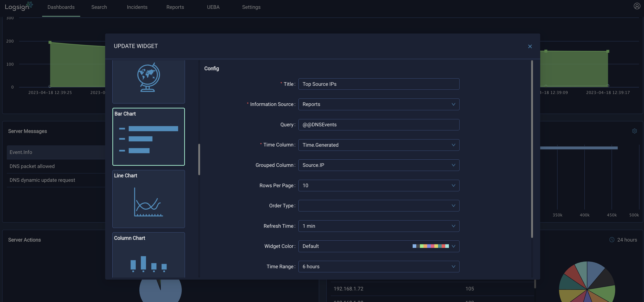Edit the Title field 'Top Source IPs'

tap(379, 84)
